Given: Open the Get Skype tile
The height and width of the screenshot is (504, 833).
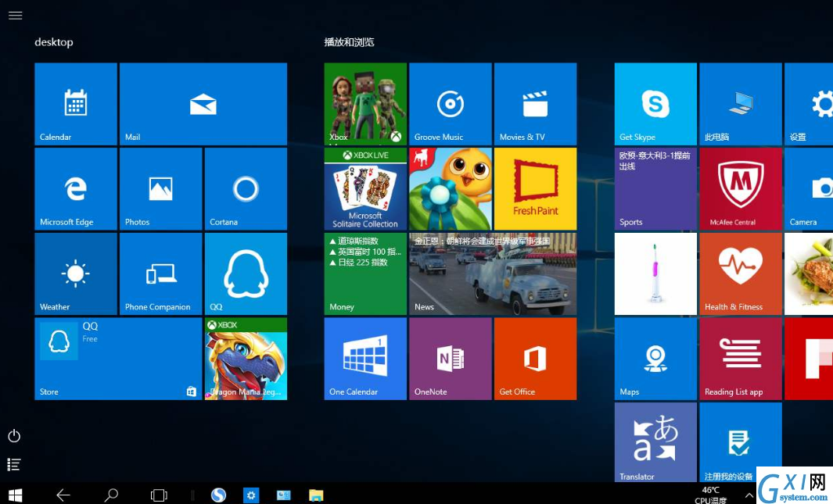Looking at the screenshot, I should coord(655,104).
